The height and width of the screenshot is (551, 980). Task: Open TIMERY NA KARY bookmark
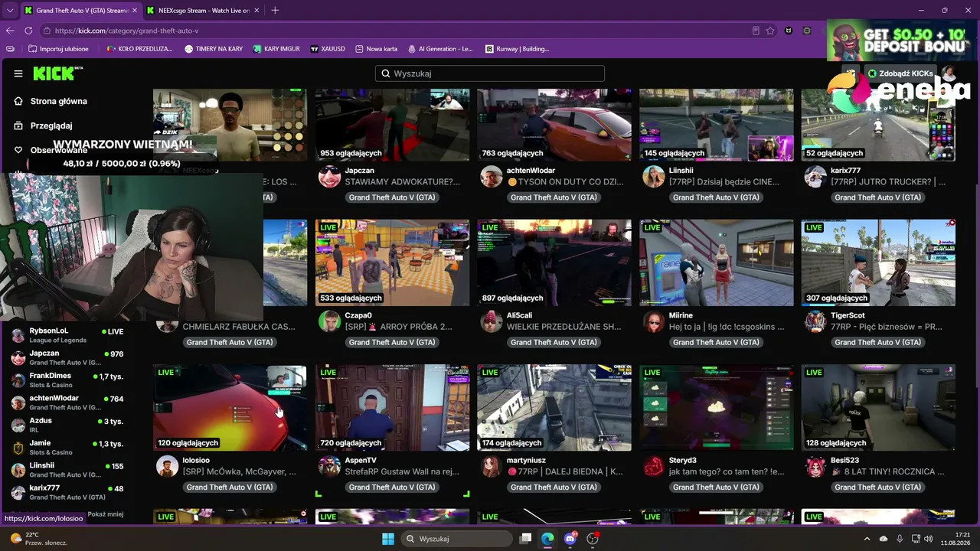point(214,49)
